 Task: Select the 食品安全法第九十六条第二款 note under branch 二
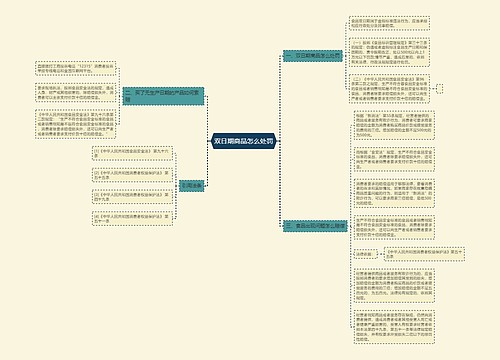(x=75, y=124)
